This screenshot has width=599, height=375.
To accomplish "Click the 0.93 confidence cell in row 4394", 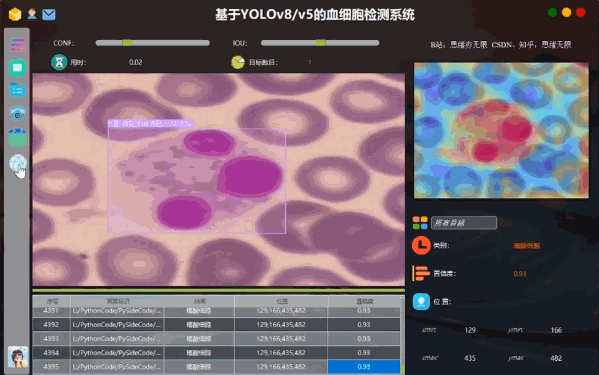I will coord(364,352).
